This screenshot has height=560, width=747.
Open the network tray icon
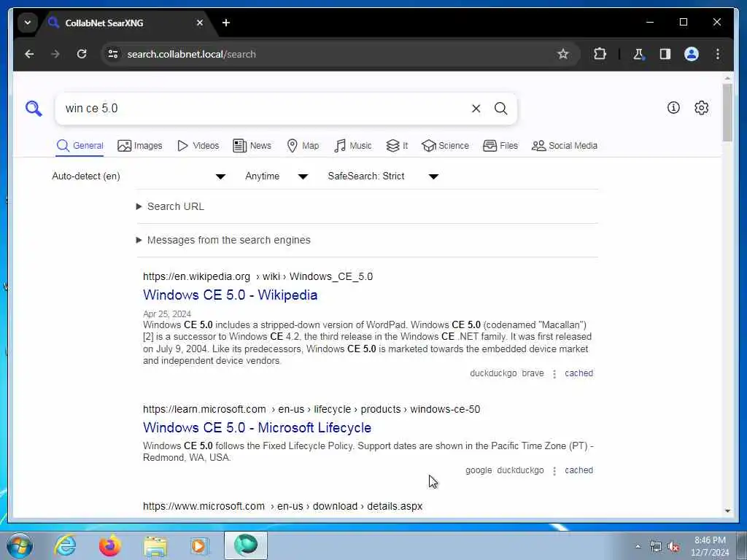656,547
